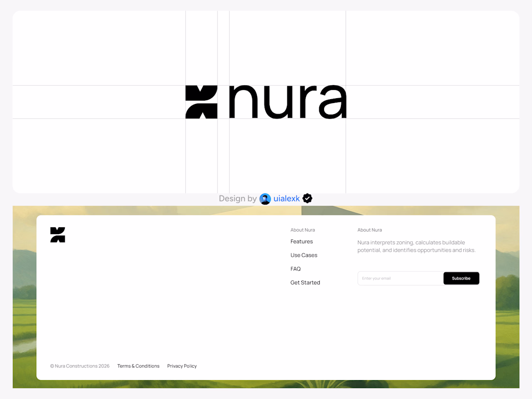Click the About Nura heading above the description
The width and height of the screenshot is (532, 399).
369,230
